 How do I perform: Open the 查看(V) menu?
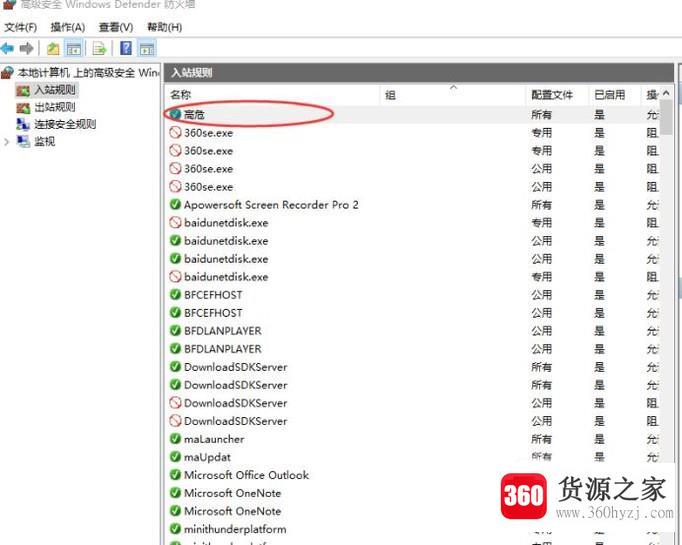pos(116,27)
